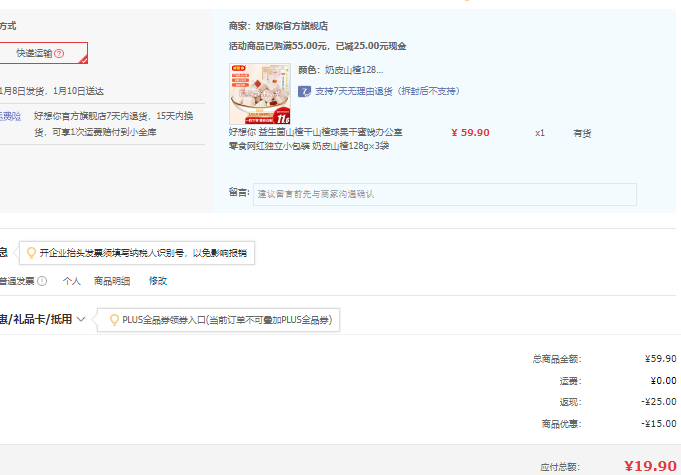Image resolution: width=681 pixels, height=475 pixels.
Task: Click the delivery date text 1月10日送达
Action: point(78,91)
